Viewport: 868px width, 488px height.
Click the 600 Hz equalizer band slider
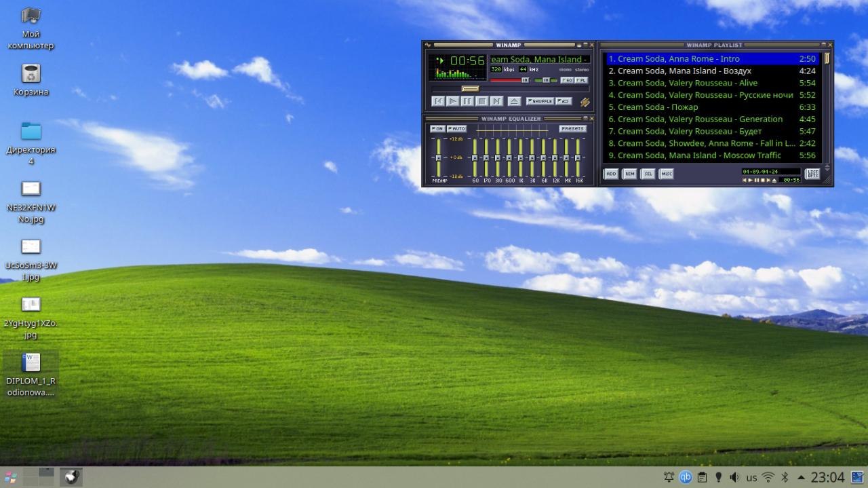click(x=509, y=157)
